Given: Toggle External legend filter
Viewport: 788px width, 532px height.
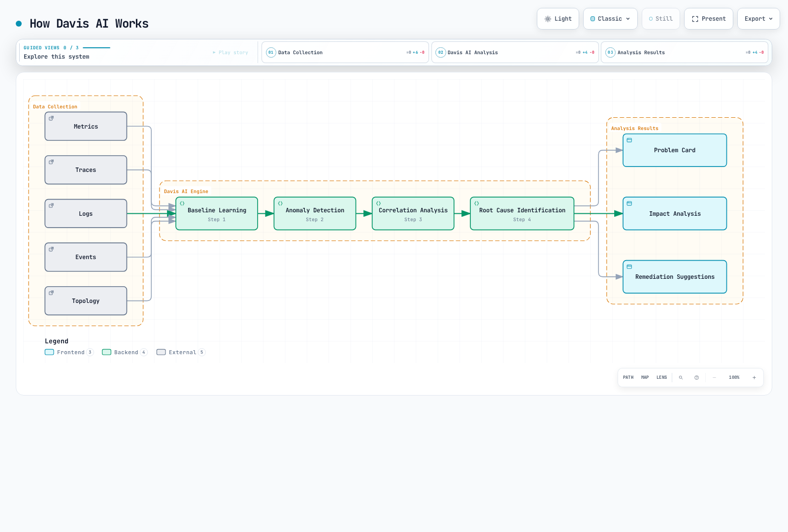Looking at the screenshot, I should [x=181, y=352].
